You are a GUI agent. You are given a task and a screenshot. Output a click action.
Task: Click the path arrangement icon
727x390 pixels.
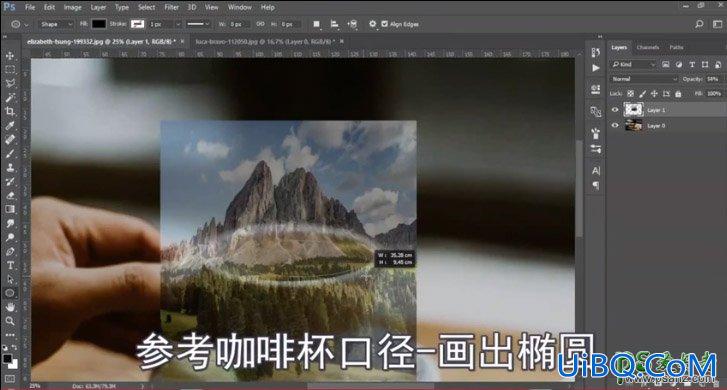(x=353, y=24)
